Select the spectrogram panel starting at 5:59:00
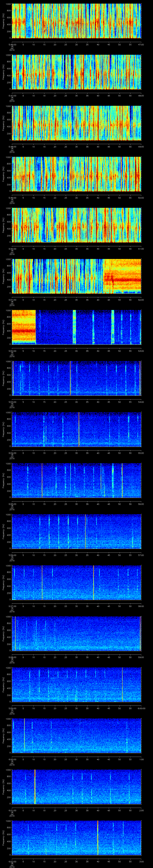Viewport: 153px width, 868px height. 77,685
